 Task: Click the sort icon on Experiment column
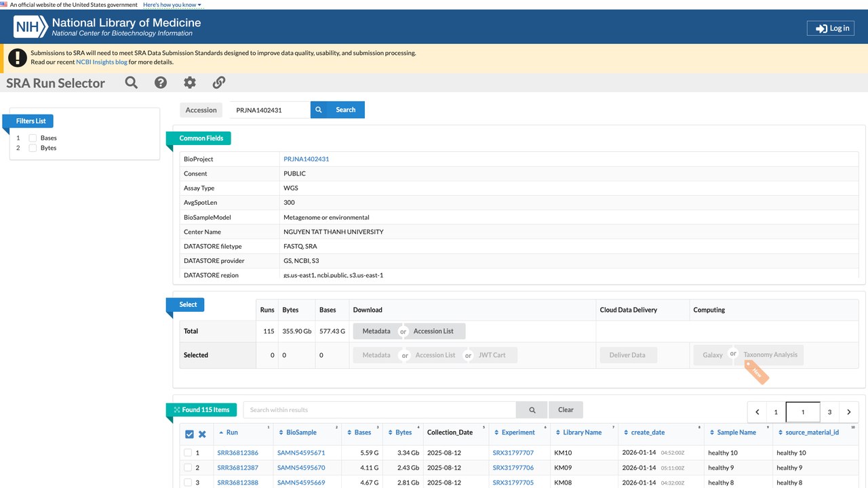[497, 432]
